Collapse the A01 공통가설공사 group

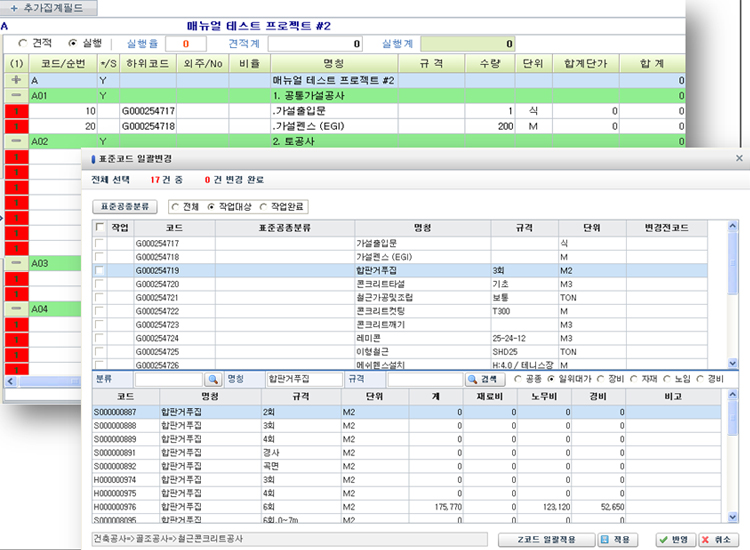pos(16,95)
